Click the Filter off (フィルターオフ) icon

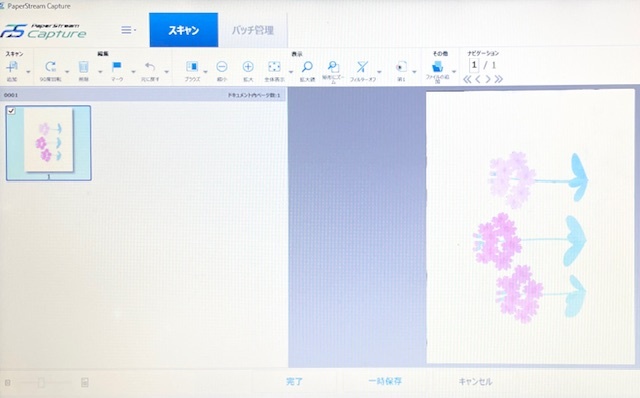[362, 67]
